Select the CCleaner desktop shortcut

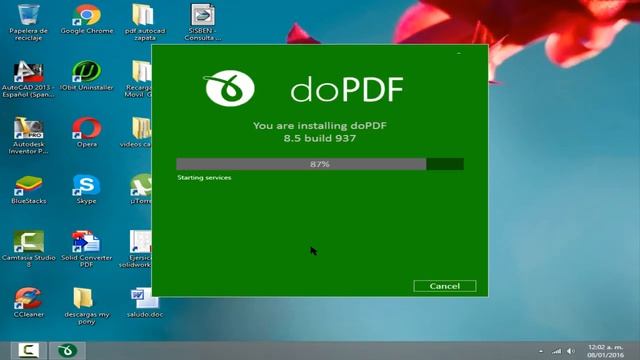(x=28, y=303)
